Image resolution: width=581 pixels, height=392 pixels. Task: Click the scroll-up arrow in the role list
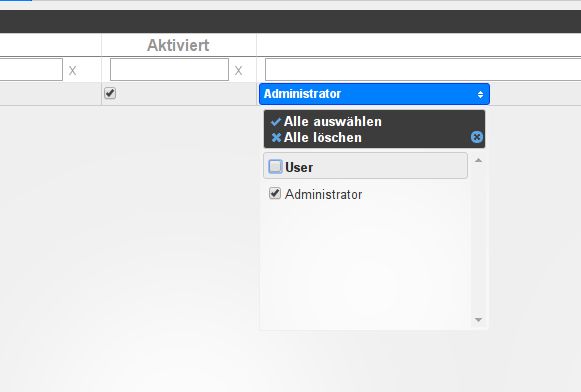coord(478,160)
